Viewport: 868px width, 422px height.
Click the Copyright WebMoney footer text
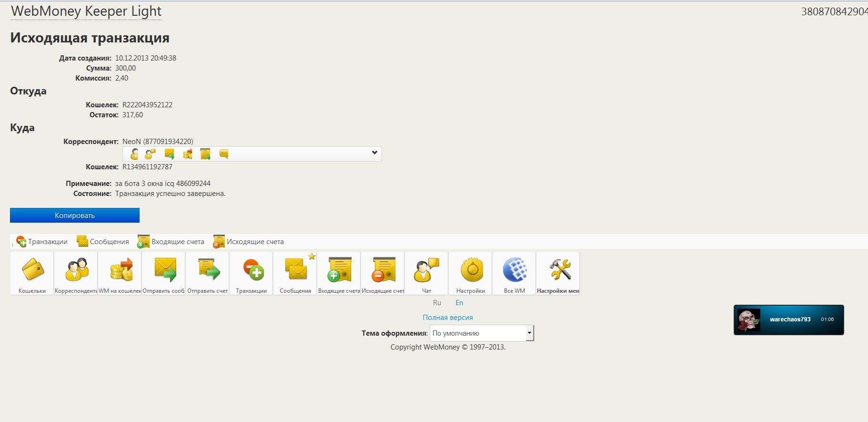(x=448, y=347)
